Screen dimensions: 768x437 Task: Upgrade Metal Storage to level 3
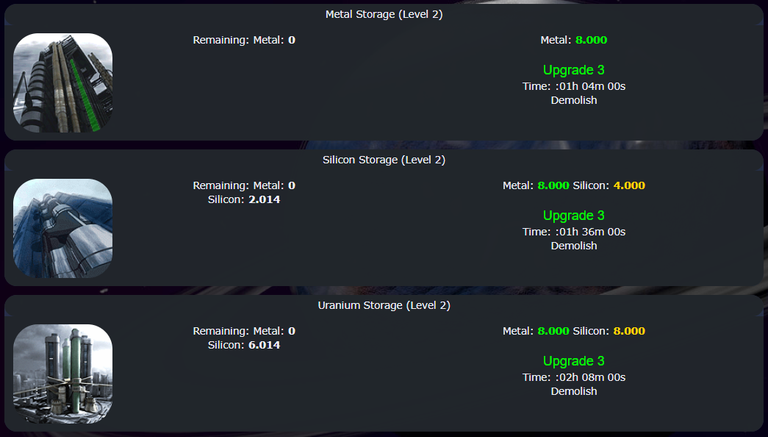574,70
